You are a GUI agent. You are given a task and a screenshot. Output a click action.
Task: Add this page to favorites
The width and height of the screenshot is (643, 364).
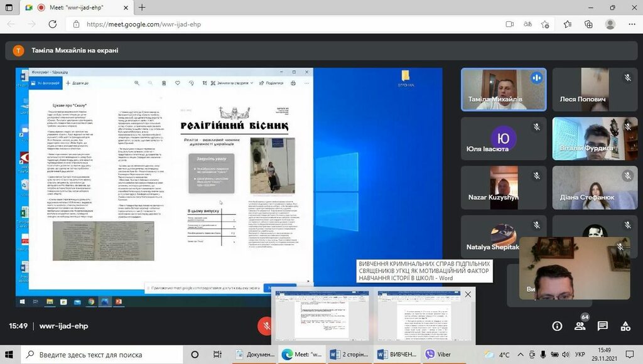tap(545, 24)
